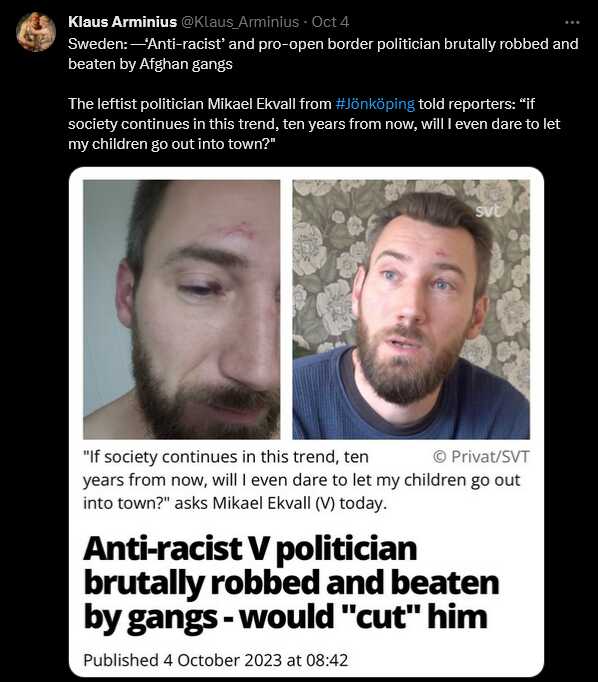Viewport: 598px width, 682px height.
Task: Click 'my children go out into town?' tweet line
Action: click(x=172, y=144)
